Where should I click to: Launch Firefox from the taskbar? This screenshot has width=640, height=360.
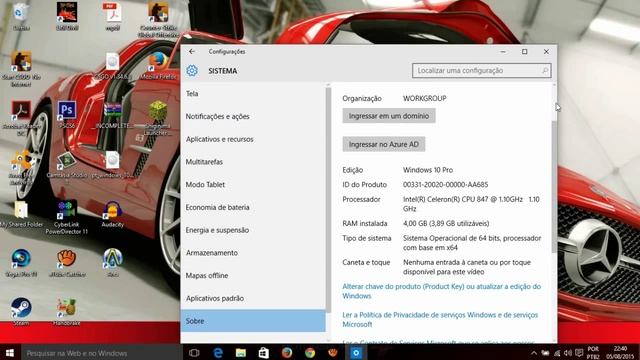coord(287,353)
